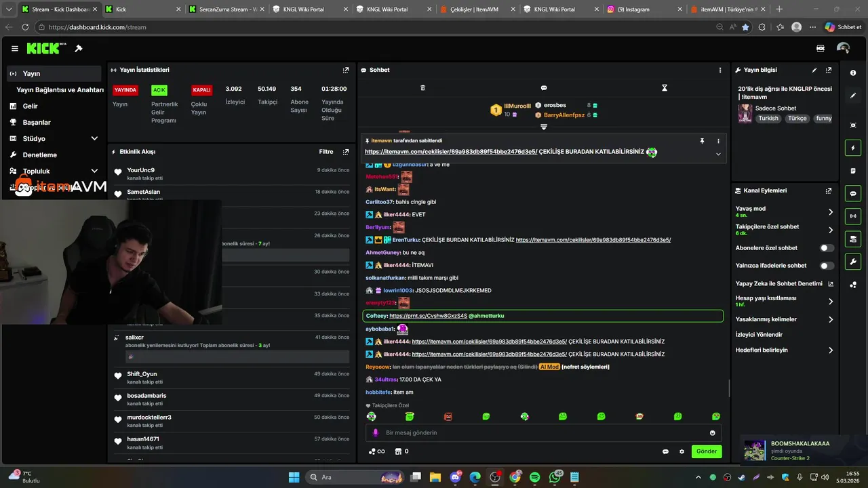
Task: Click the Sadece Sohbet category thumbnail
Action: [745, 113]
